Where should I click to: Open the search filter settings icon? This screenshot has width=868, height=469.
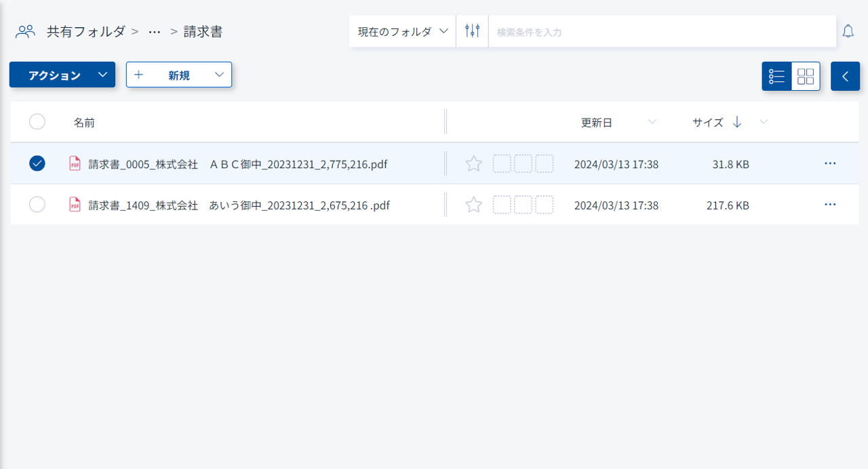[472, 31]
